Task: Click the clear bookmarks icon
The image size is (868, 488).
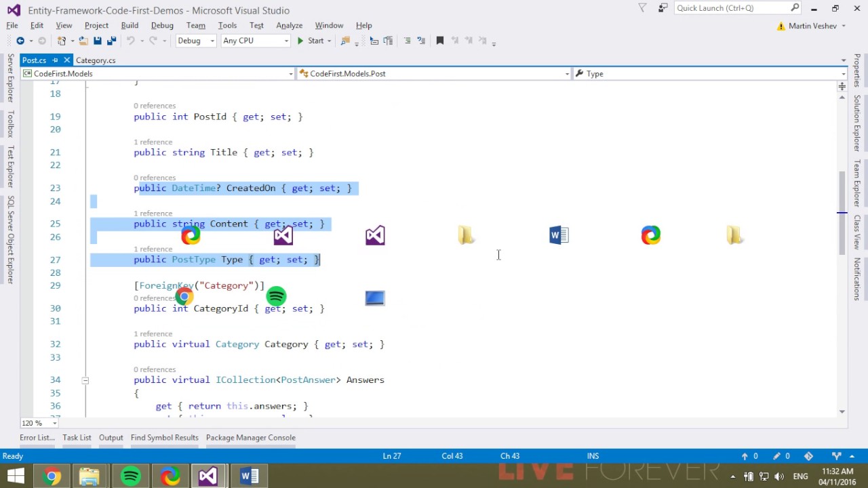Action: click(482, 41)
